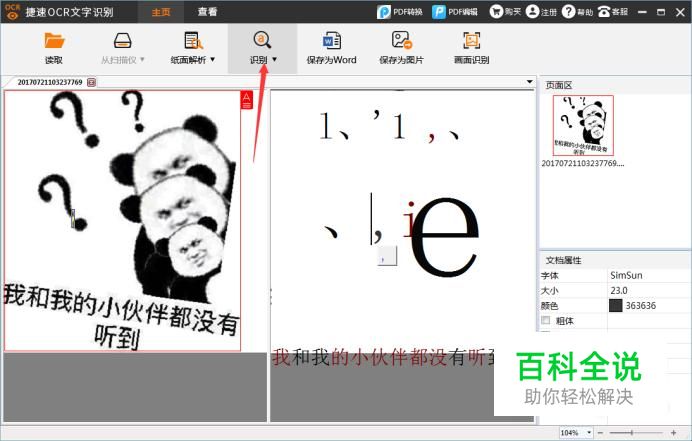Click the 读取 folder icon
Viewport: 692px width, 441px height.
point(54,41)
